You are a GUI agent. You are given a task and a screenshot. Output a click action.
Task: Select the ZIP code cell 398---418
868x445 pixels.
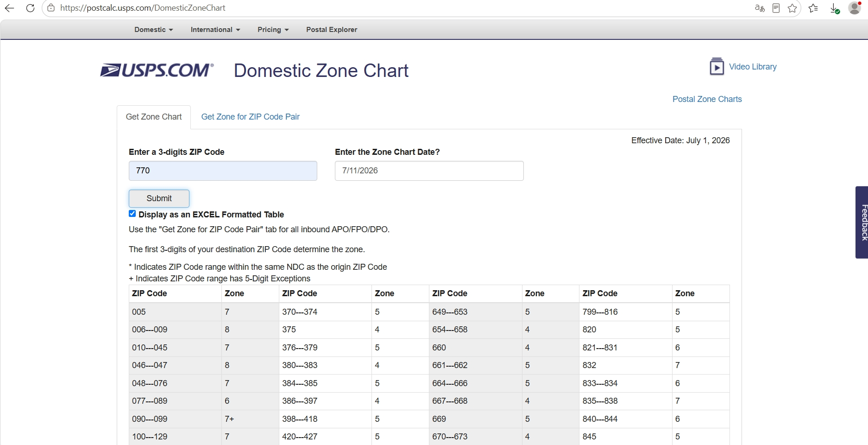(x=325, y=419)
